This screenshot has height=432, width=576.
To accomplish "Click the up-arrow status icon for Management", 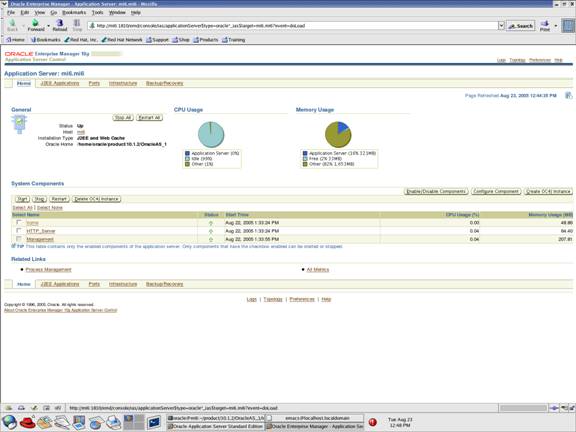I will [x=211, y=240].
